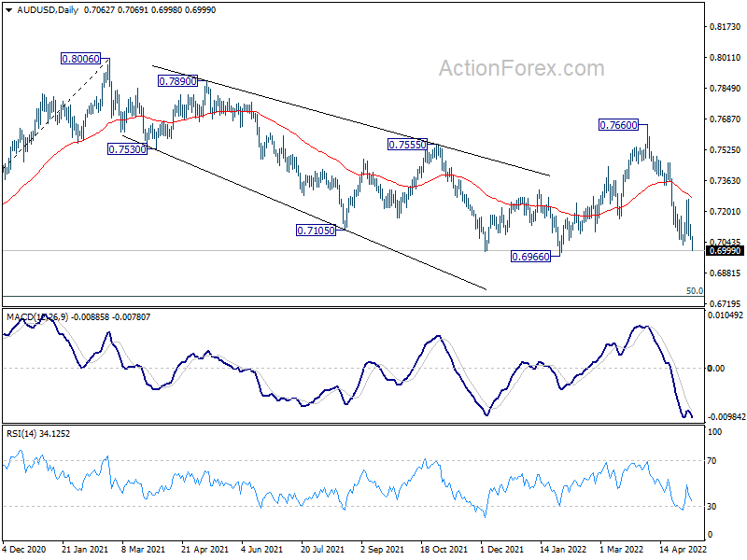The width and height of the screenshot is (747, 560).
Task: Click the 0.81730 price axis value
Action: tap(726, 27)
